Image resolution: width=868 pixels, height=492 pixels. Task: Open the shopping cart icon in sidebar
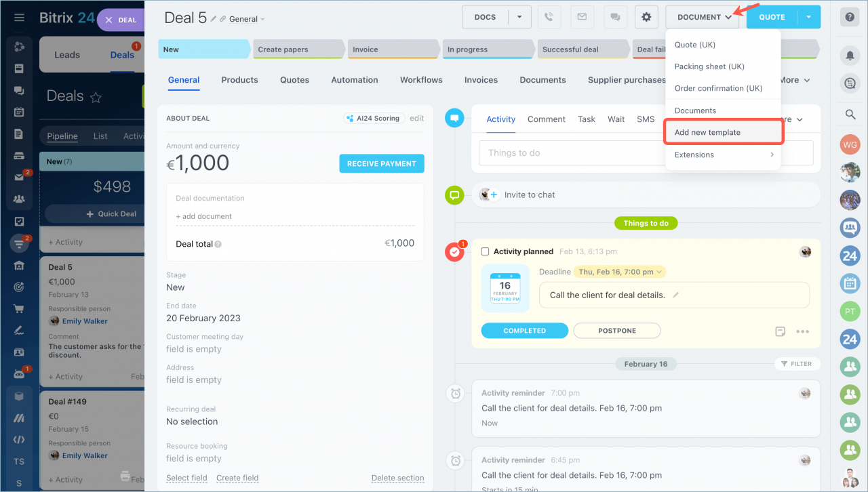coord(19,309)
